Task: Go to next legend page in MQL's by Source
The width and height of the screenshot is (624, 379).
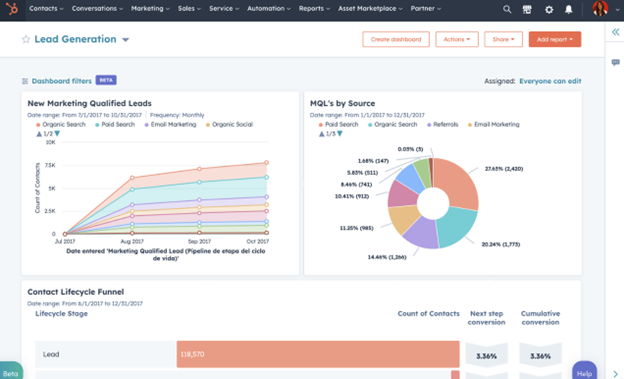Action: pyautogui.click(x=340, y=134)
